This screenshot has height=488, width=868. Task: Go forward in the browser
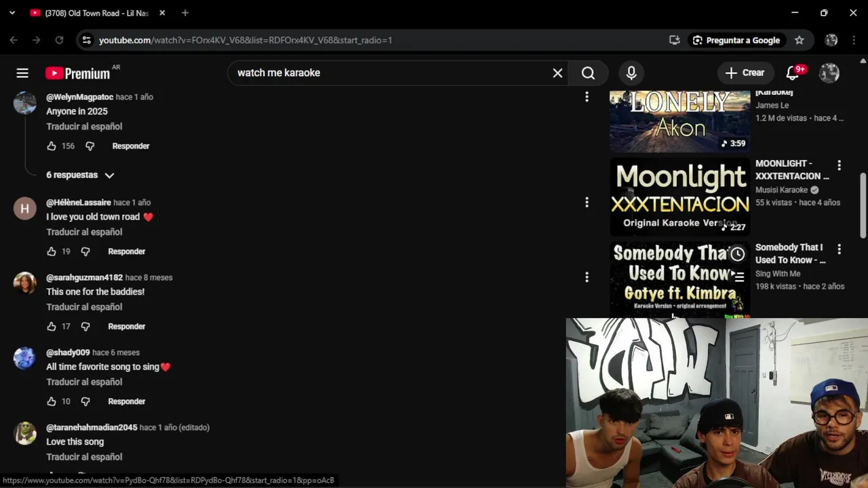[37, 41]
